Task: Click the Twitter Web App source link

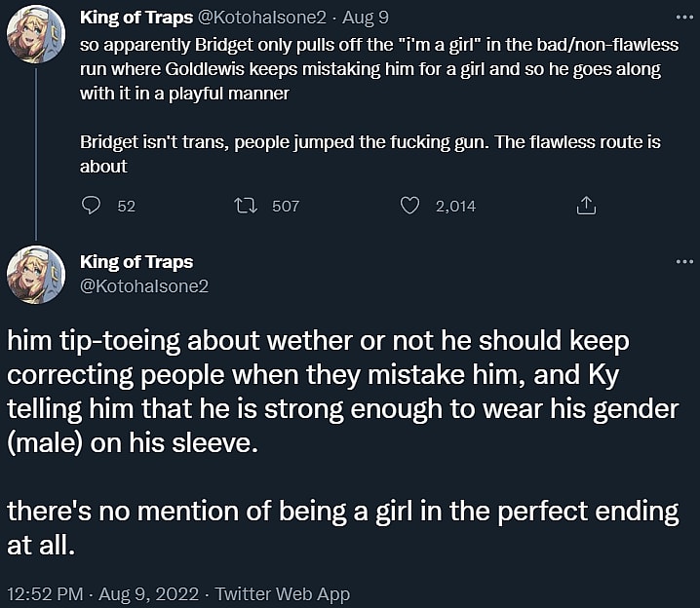Action: [x=282, y=593]
